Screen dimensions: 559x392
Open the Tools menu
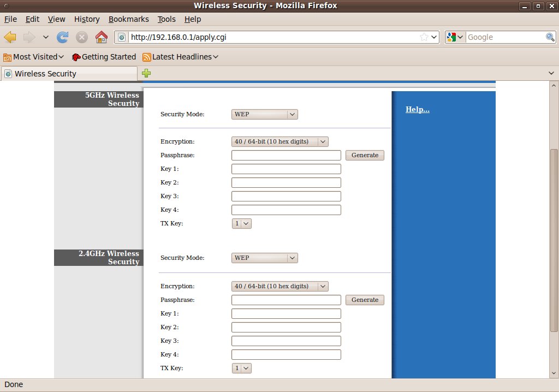166,19
